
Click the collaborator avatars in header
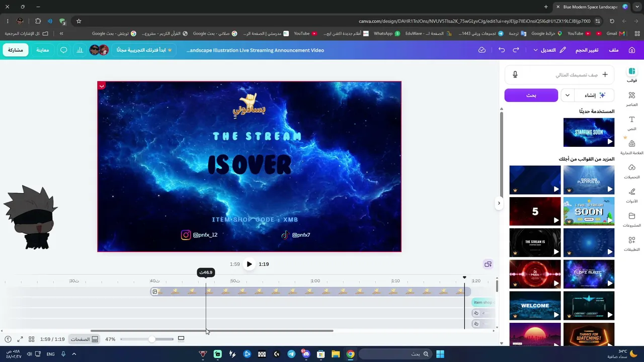point(99,50)
